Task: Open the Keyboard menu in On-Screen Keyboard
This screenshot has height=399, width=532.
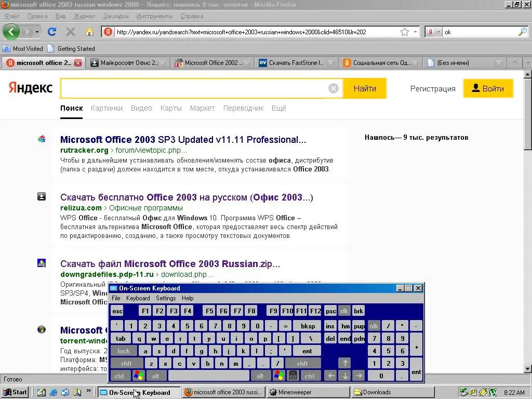Action: click(x=138, y=298)
